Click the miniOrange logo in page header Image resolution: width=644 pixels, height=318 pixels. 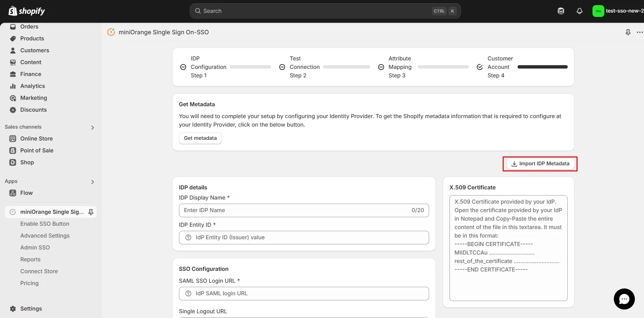pos(111,32)
